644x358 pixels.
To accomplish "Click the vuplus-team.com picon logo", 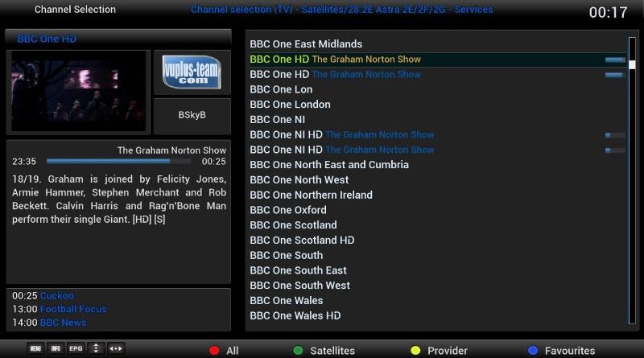I will (192, 72).
